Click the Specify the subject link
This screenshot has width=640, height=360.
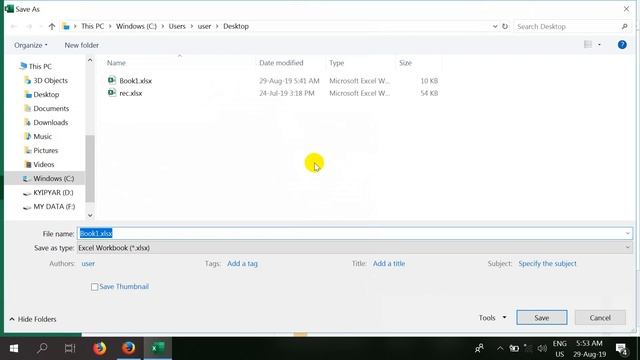click(547, 264)
